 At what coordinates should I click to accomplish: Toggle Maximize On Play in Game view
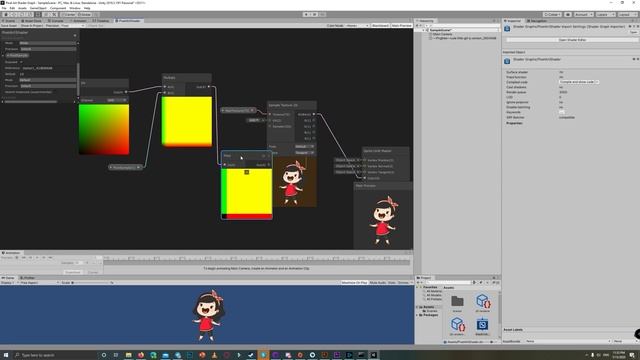click(x=354, y=282)
